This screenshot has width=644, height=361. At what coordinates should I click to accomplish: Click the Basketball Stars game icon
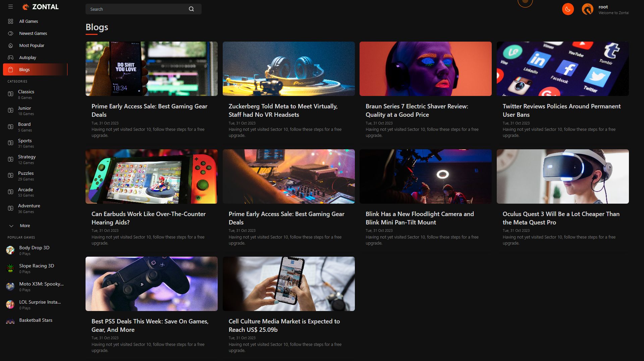[10, 321]
